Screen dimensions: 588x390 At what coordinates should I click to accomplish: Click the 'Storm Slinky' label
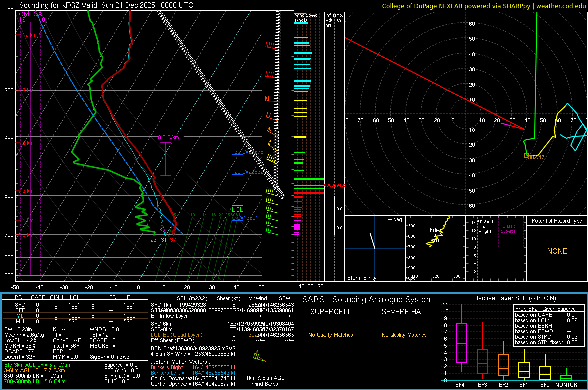[x=361, y=278]
